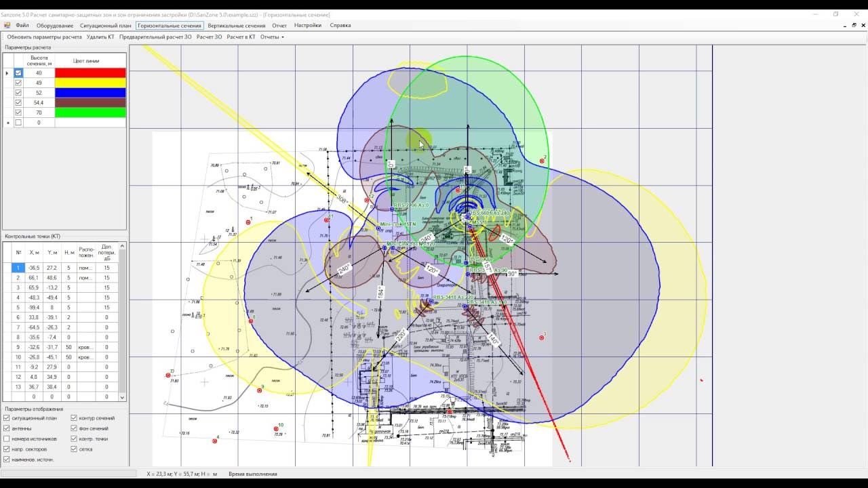Viewport: 868px width, 488px height.
Task: Enable the empty 0 m section row checkbox
Action: pyautogui.click(x=18, y=123)
